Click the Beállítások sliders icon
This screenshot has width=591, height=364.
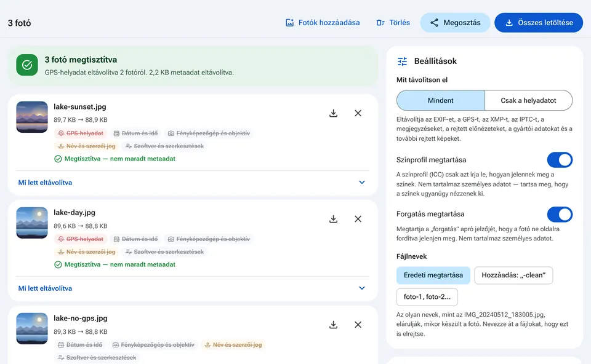coord(402,61)
